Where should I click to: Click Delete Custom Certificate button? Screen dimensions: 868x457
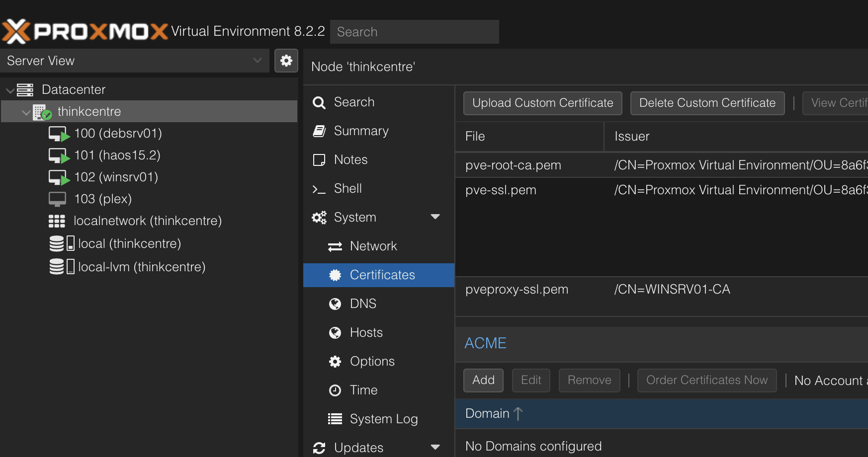click(707, 103)
